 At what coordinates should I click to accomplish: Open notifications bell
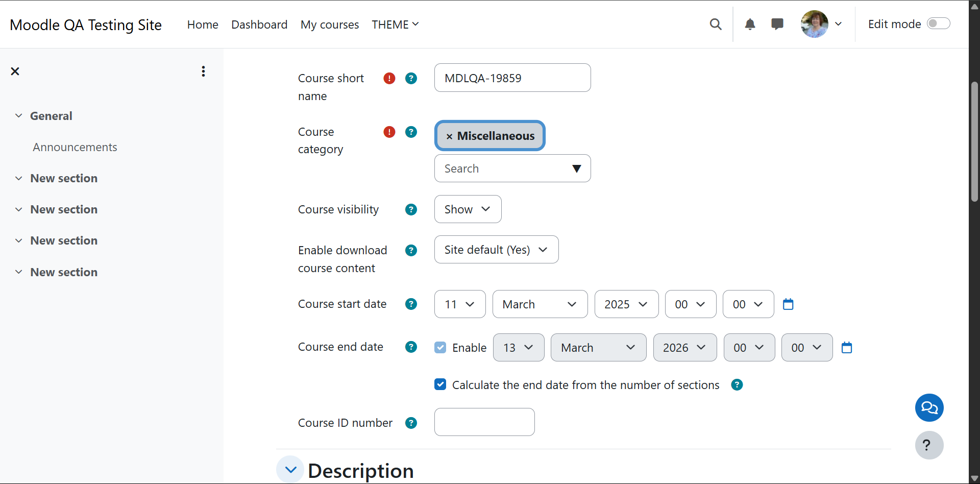pyautogui.click(x=750, y=24)
